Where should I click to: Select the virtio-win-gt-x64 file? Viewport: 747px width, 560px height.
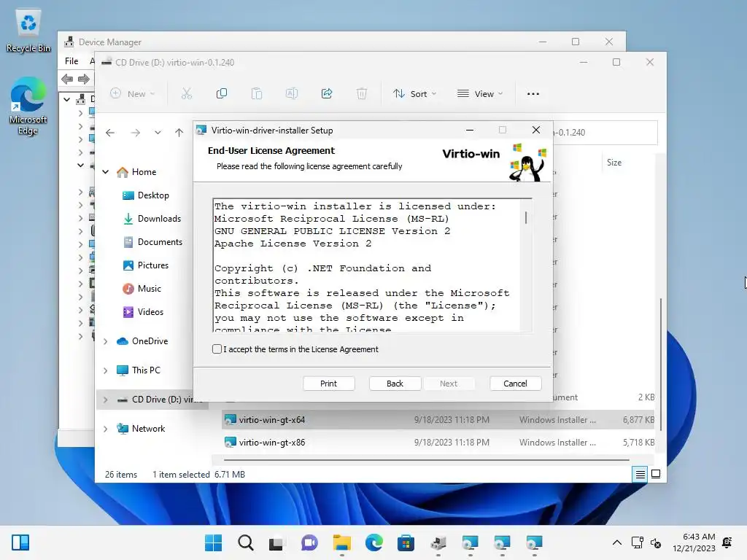438,419
